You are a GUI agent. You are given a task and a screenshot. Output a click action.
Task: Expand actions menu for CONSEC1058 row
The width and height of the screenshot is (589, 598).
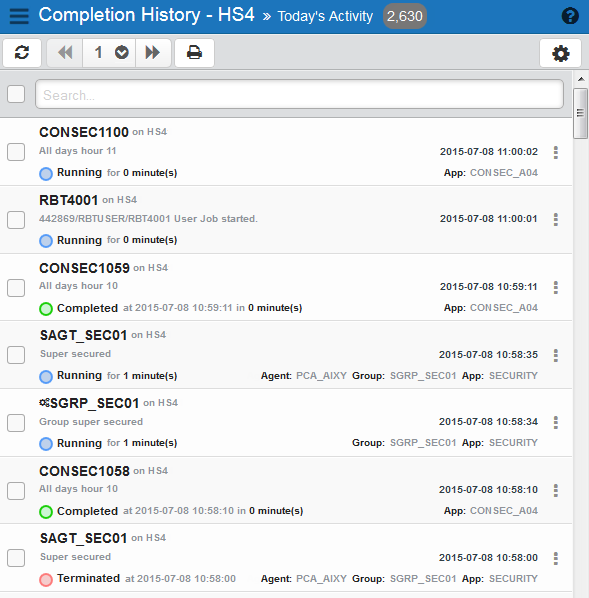pyautogui.click(x=556, y=490)
